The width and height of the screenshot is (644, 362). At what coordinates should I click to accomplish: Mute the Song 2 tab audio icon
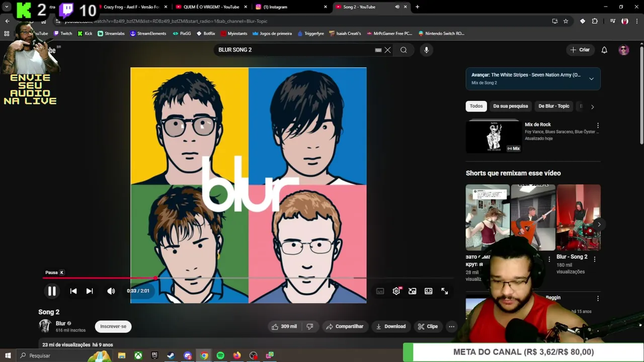(x=397, y=7)
